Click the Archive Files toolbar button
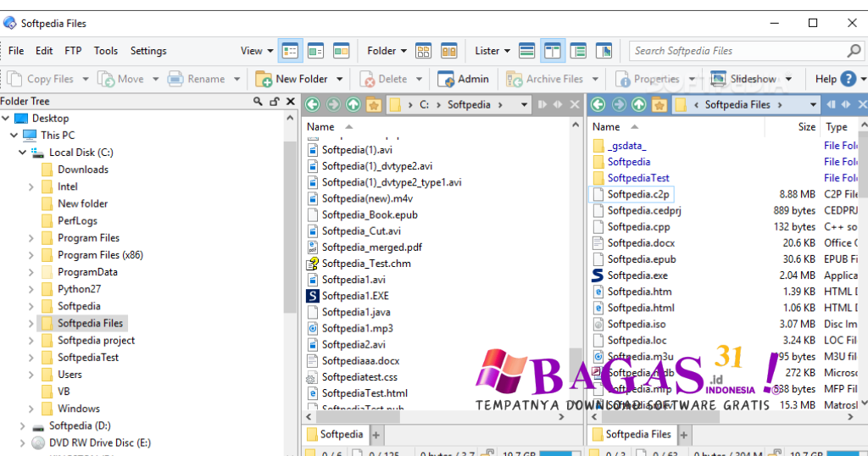The height and width of the screenshot is (456, 868). coord(545,79)
